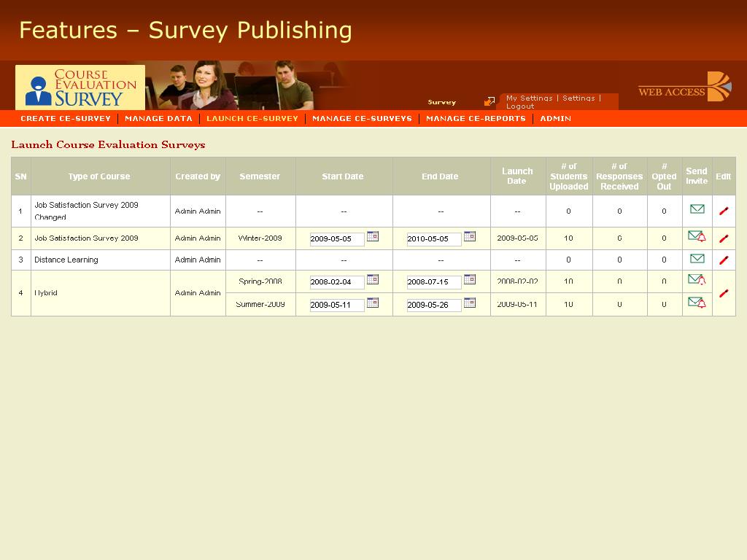Viewport: 747px width, 560px height.
Task: Click start date field showing 2008-02-04
Action: 337,282
